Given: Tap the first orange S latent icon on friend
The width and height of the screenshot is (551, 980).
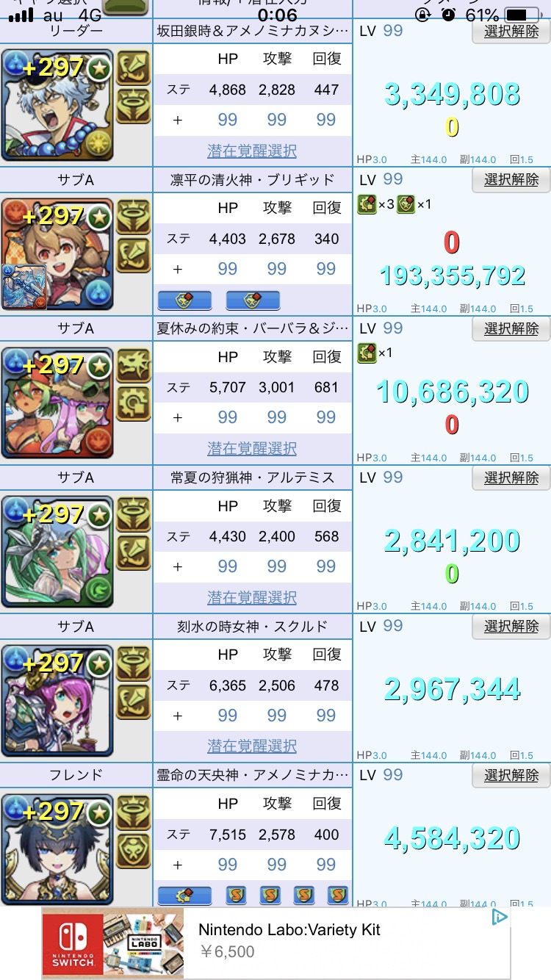Looking at the screenshot, I should pyautogui.click(x=236, y=896).
